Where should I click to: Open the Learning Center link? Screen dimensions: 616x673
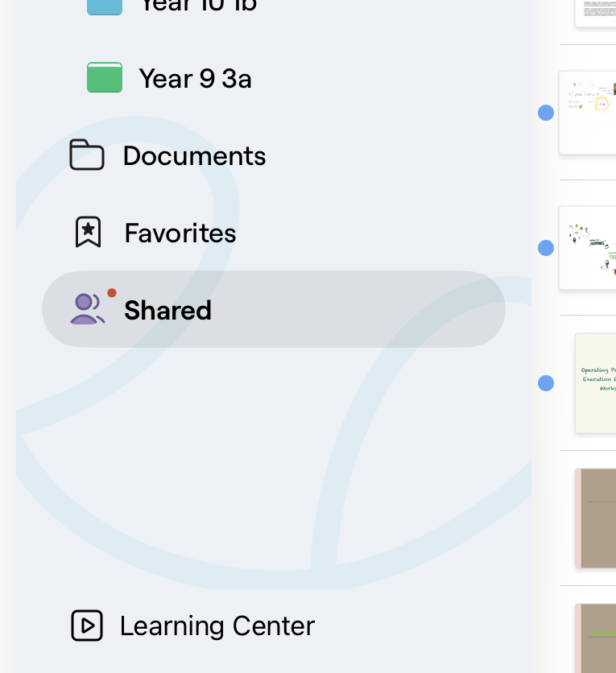[217, 626]
